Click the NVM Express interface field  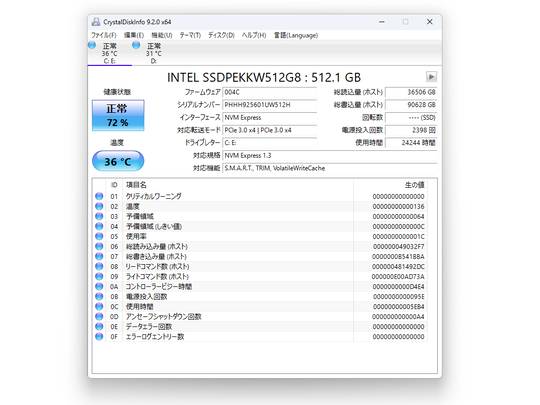[270, 117]
